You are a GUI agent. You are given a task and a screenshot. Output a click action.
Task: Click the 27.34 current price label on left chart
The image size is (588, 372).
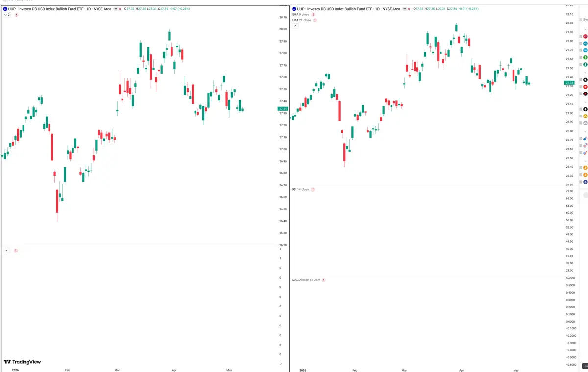tap(283, 108)
